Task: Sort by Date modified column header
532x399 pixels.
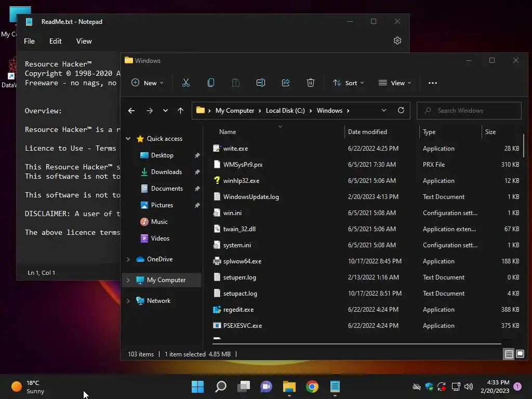Action: (367, 132)
